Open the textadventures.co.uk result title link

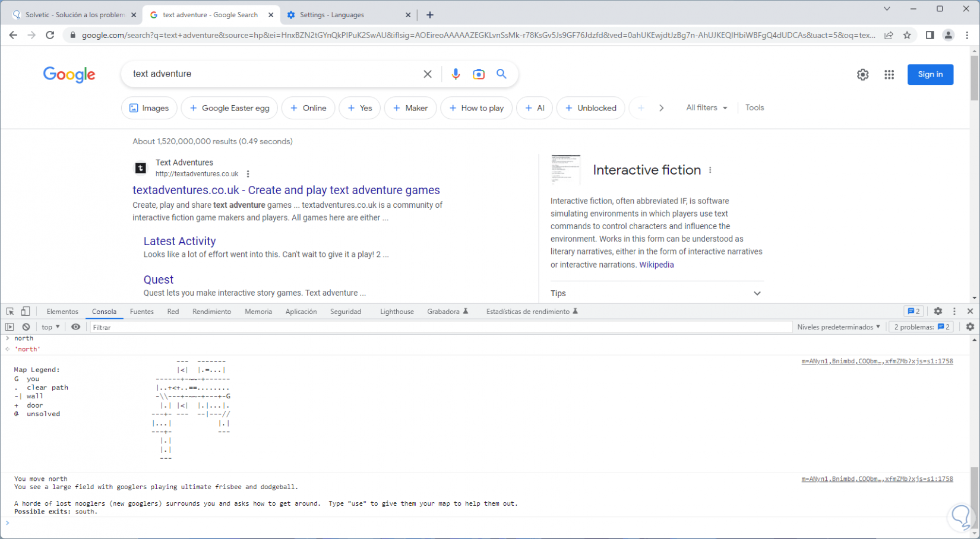point(286,190)
